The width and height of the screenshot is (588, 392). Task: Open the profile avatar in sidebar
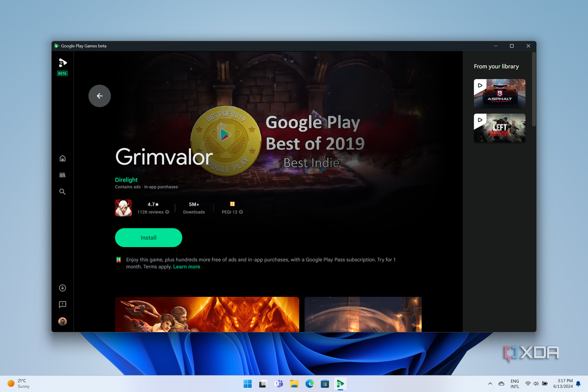click(x=62, y=321)
